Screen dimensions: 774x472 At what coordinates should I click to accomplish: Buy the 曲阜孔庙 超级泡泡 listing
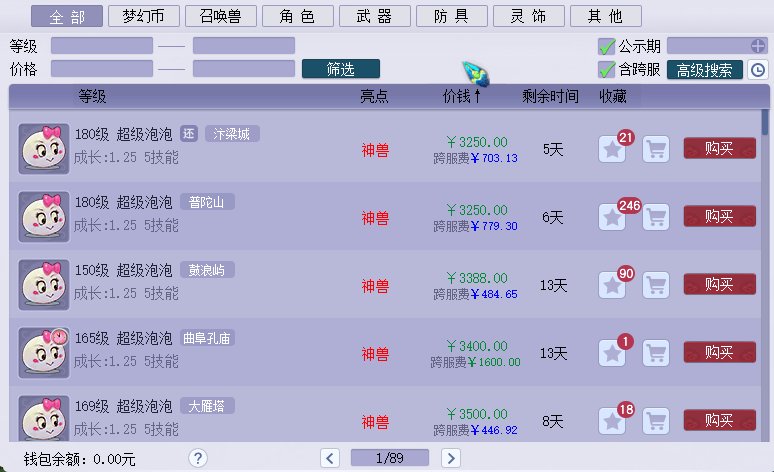719,353
